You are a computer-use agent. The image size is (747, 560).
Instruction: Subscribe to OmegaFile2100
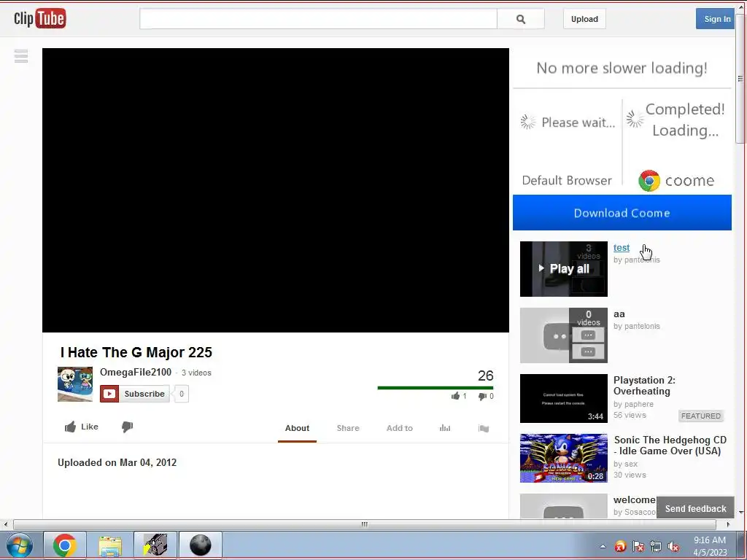135,394
